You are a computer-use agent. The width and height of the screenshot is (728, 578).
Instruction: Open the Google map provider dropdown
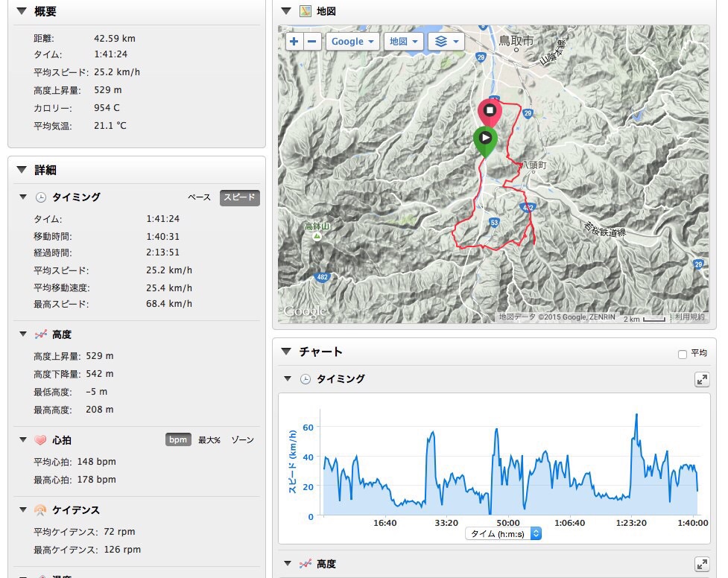[352, 42]
